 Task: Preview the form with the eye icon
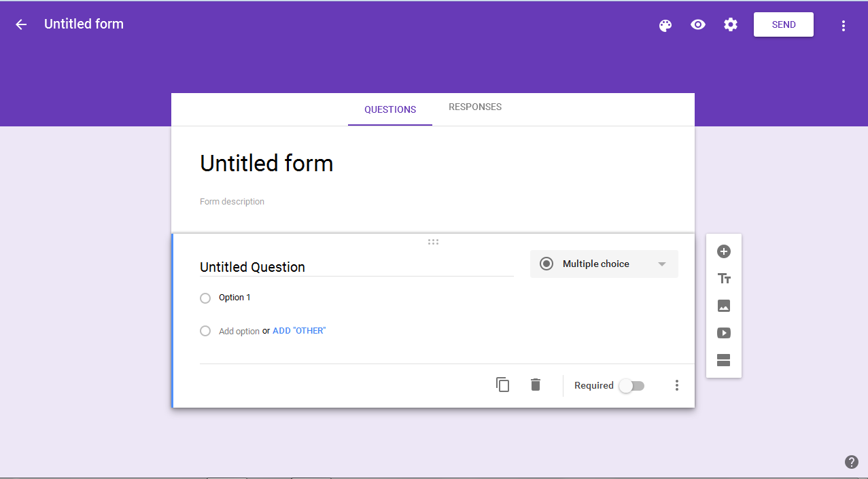click(697, 25)
